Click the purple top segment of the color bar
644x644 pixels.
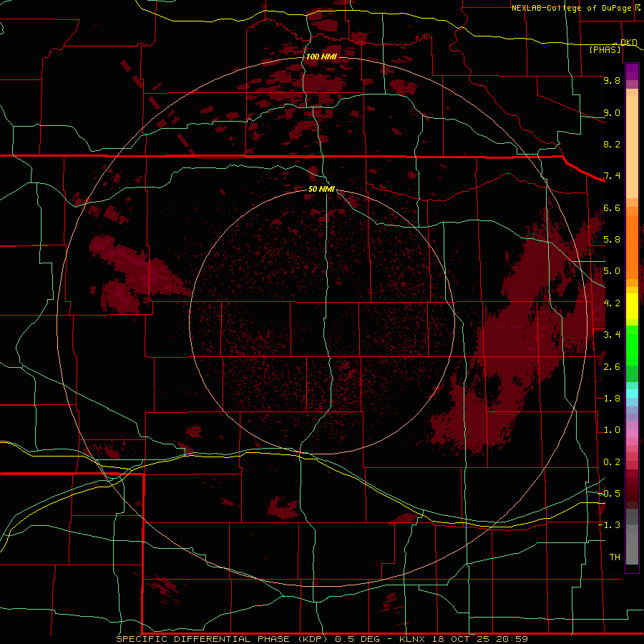coord(632,72)
